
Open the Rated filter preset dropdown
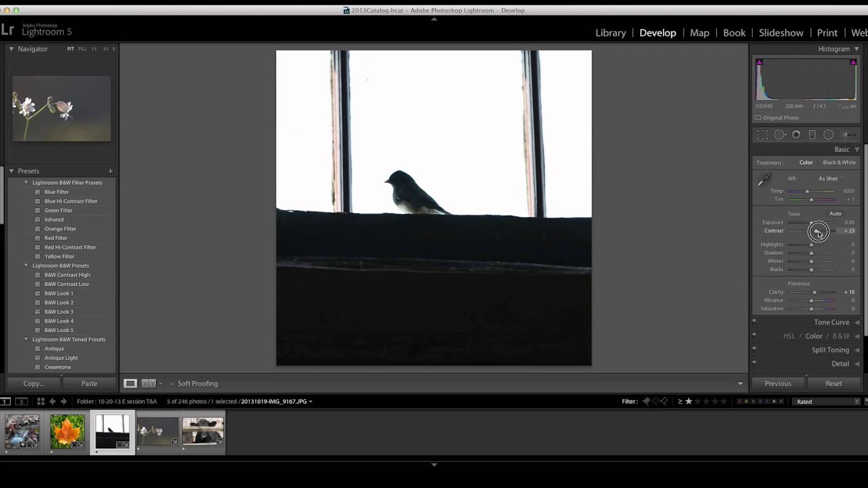pyautogui.click(x=828, y=401)
